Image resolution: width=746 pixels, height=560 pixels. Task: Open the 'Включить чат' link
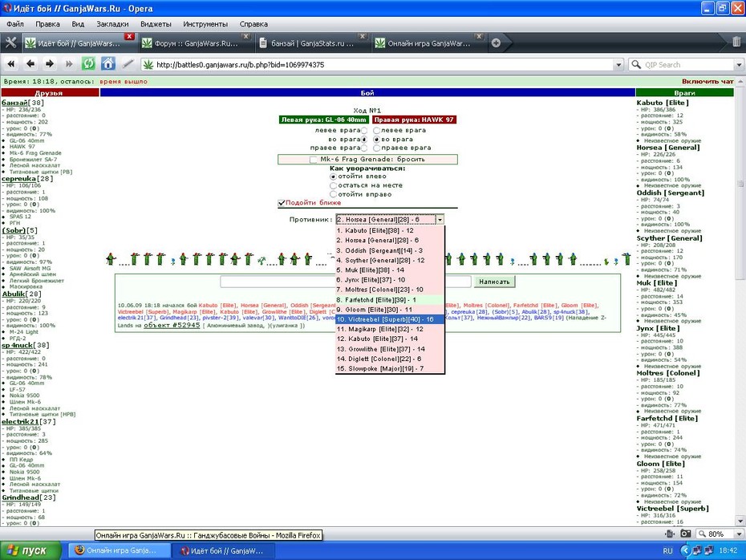707,81
